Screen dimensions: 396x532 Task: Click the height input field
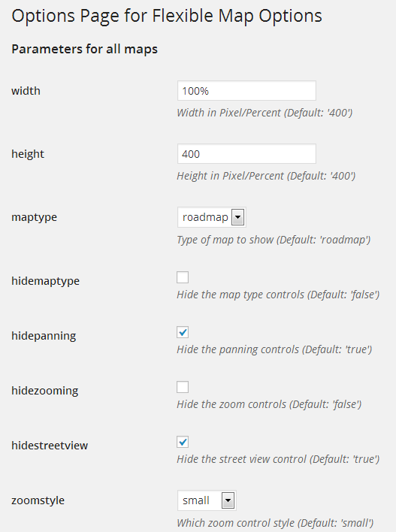(246, 154)
